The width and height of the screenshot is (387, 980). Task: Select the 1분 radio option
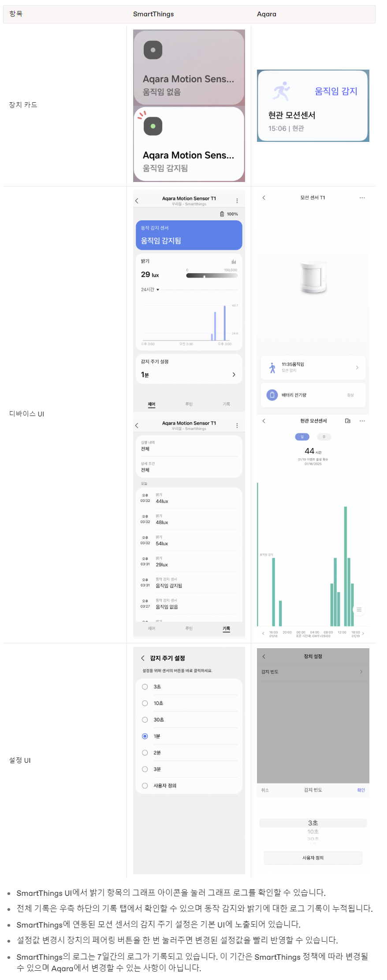pos(145,736)
